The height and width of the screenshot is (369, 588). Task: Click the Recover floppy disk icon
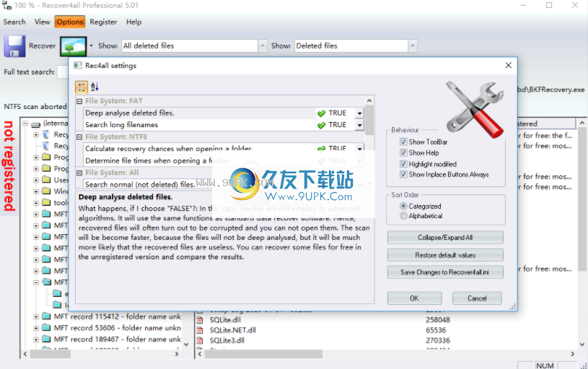click(x=14, y=45)
